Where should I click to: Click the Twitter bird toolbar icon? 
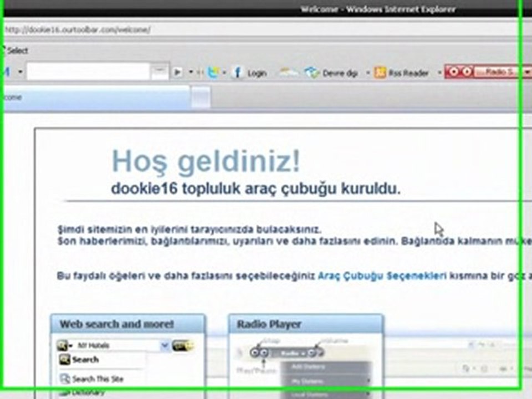click(x=213, y=72)
